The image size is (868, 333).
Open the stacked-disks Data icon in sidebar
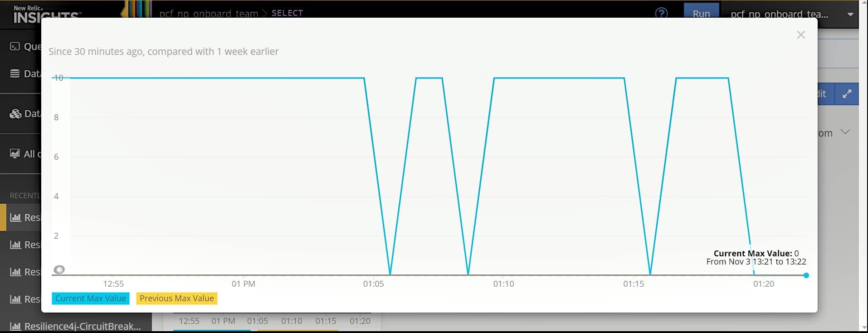(15, 73)
